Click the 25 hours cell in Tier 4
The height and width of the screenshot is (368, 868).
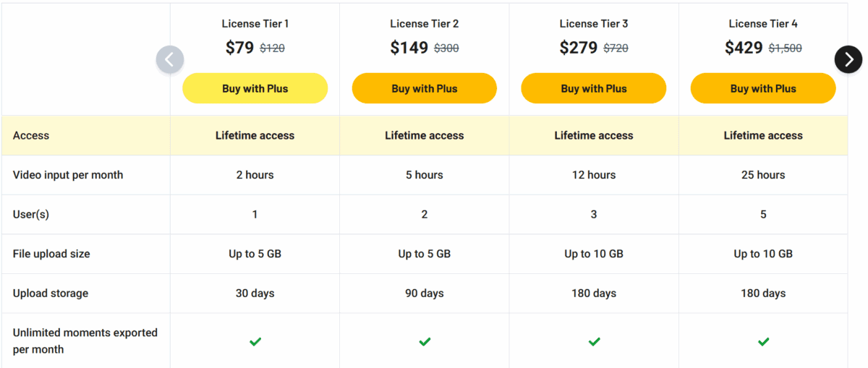tap(763, 175)
